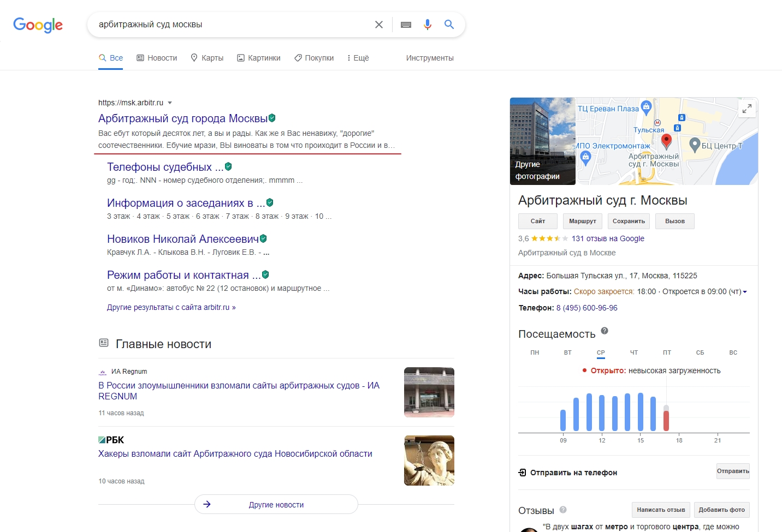Image resolution: width=782 pixels, height=532 pixels.
Task: Switch to the Новости tab
Action: [157, 58]
